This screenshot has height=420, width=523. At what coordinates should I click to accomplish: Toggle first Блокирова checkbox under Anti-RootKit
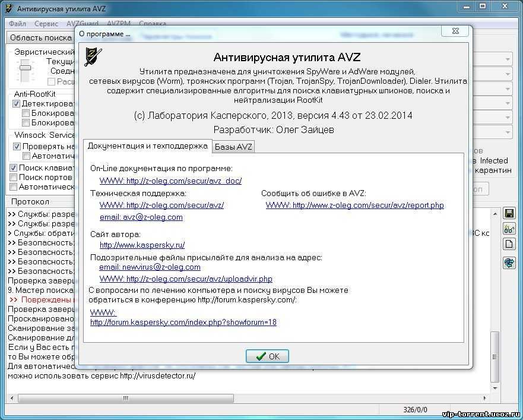26,113
